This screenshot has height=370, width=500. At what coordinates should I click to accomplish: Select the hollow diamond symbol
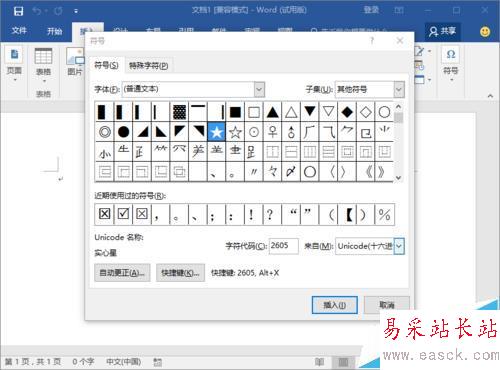click(366, 112)
